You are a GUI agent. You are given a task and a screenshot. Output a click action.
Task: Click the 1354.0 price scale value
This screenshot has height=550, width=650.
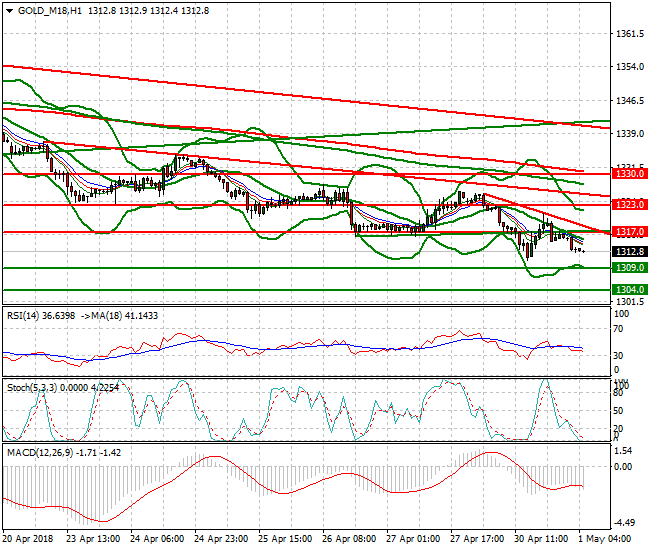(x=630, y=67)
